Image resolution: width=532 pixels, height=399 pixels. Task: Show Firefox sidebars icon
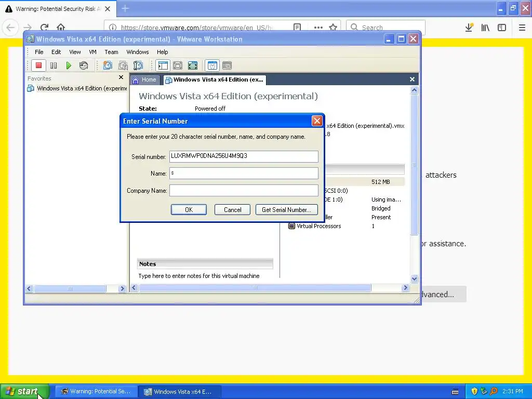[x=502, y=28]
